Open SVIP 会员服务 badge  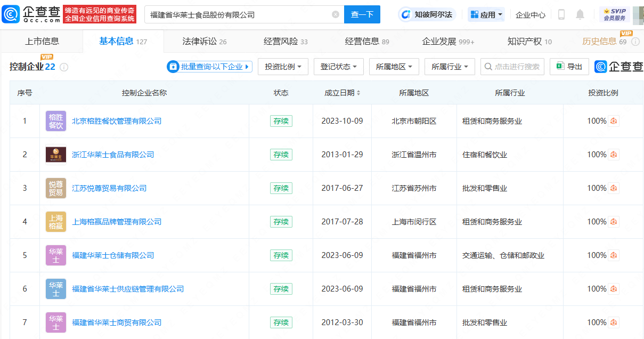tap(615, 14)
